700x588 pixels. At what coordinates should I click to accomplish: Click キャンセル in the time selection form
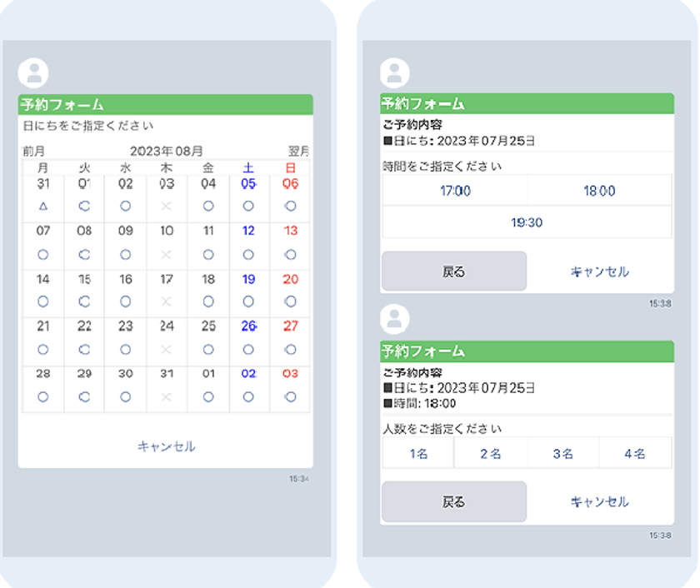[599, 272]
